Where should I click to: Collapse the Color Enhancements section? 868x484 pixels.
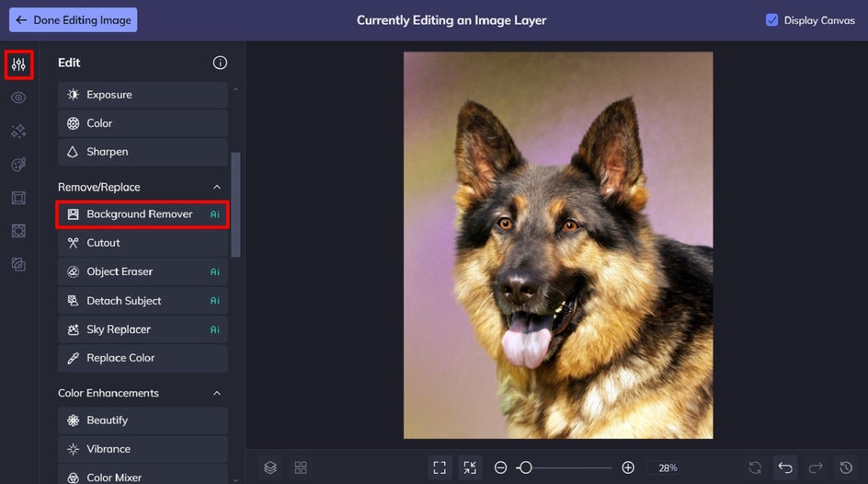click(217, 393)
